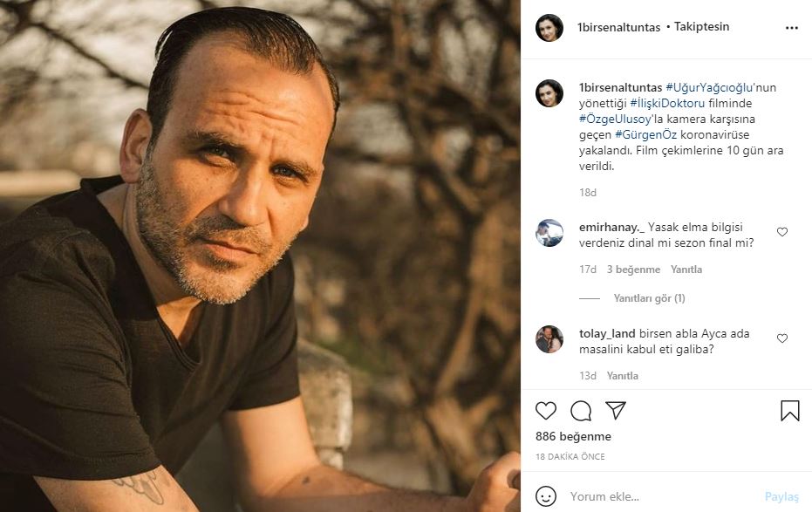Like emirhanay._'s comment
The height and width of the screenshot is (512, 812).
[782, 232]
